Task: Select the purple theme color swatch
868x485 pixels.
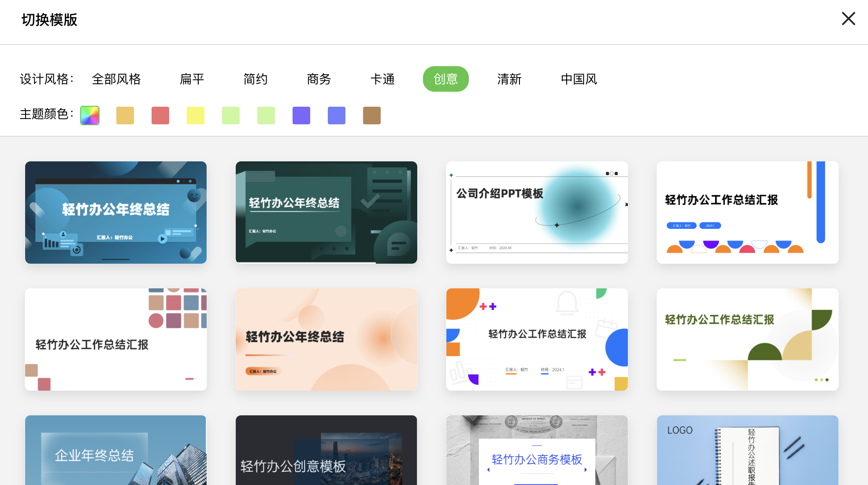Action: coord(301,115)
